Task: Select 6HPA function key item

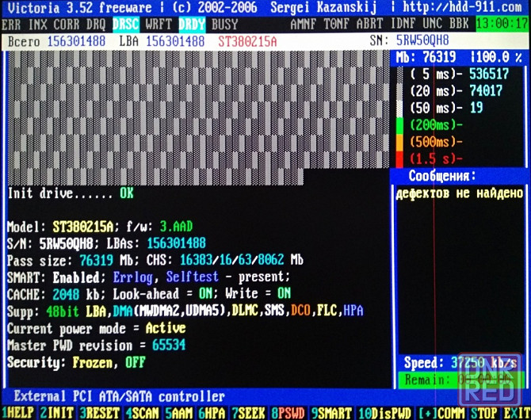Action: pos(212,413)
